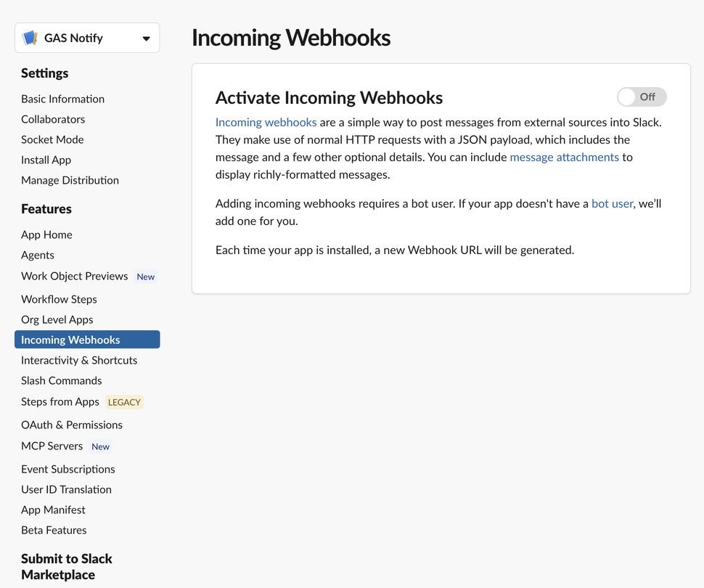Image resolution: width=704 pixels, height=588 pixels.
Task: Go to App Home feature
Action: coord(46,234)
